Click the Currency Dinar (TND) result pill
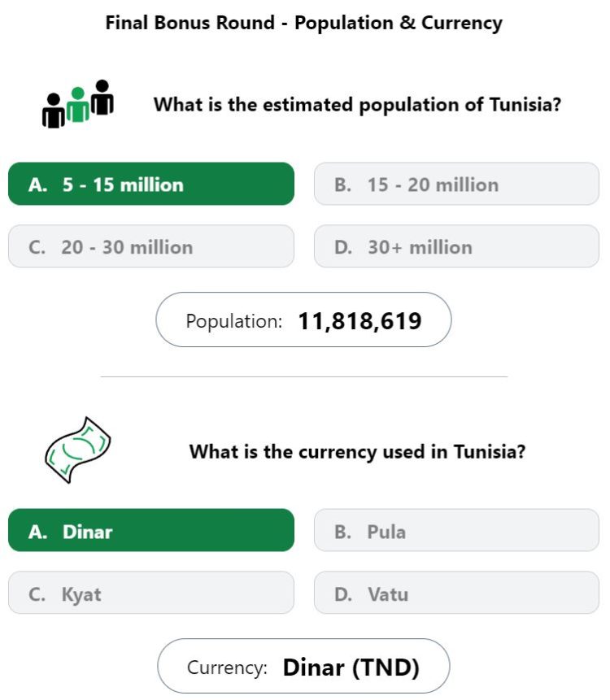 [303, 666]
